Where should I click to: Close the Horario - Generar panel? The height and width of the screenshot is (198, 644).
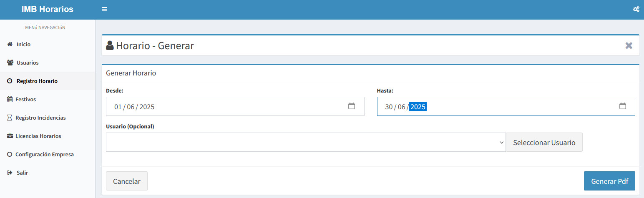629,45
